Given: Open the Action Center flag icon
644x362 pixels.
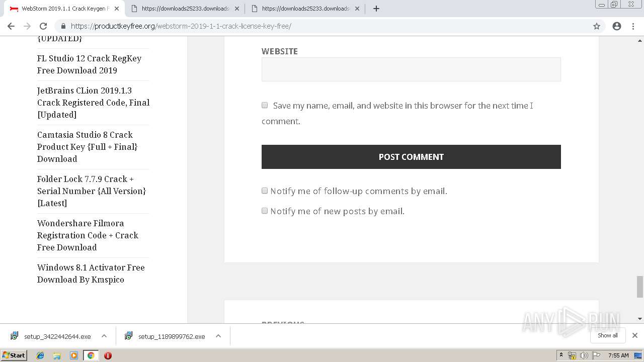Looking at the screenshot, I should [596, 355].
